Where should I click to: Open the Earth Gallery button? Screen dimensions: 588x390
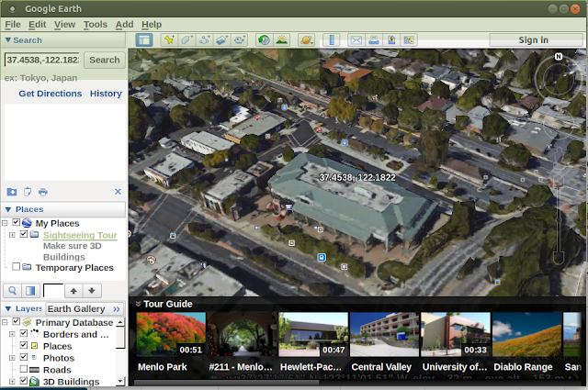click(85, 308)
